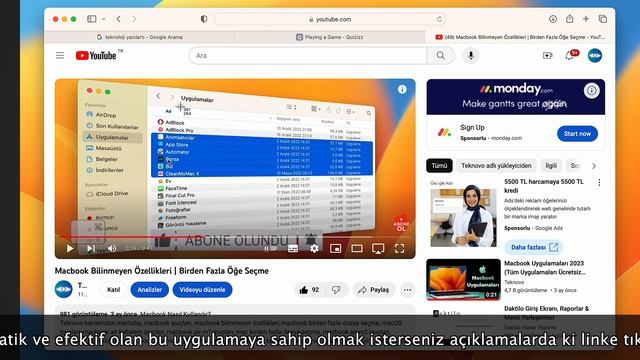Open the Create video icon
640x360 pixels.
click(x=547, y=56)
